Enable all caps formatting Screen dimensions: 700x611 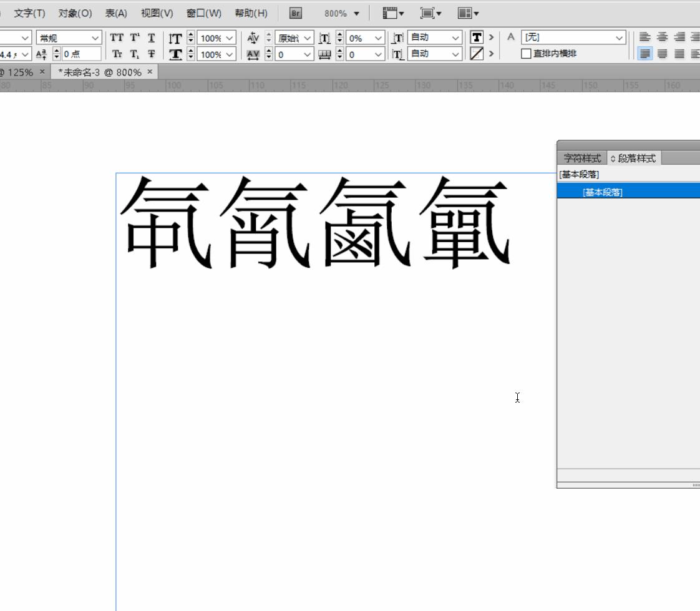[x=117, y=37]
